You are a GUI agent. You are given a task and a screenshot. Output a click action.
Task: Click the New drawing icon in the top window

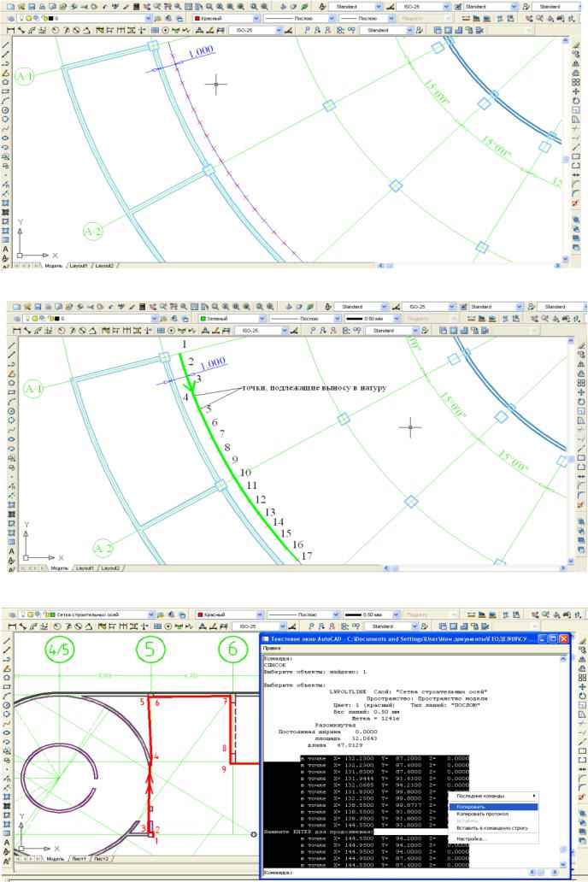pos(11,6)
